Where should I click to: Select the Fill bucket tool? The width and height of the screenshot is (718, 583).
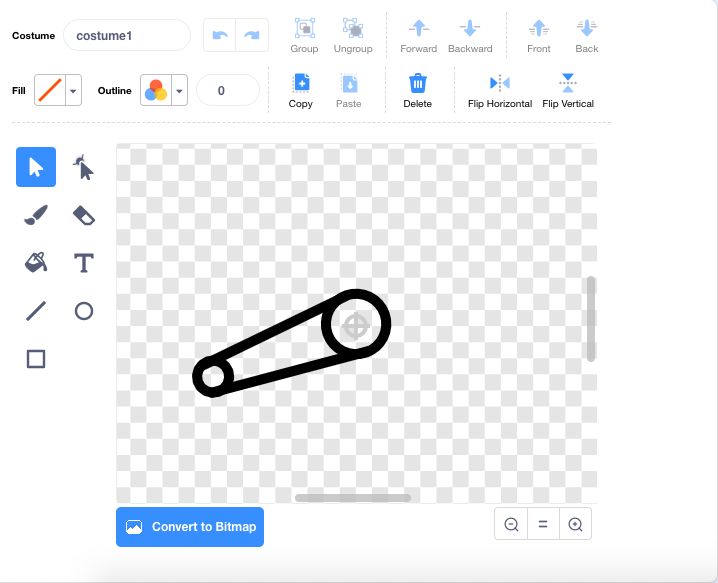[x=36, y=263]
